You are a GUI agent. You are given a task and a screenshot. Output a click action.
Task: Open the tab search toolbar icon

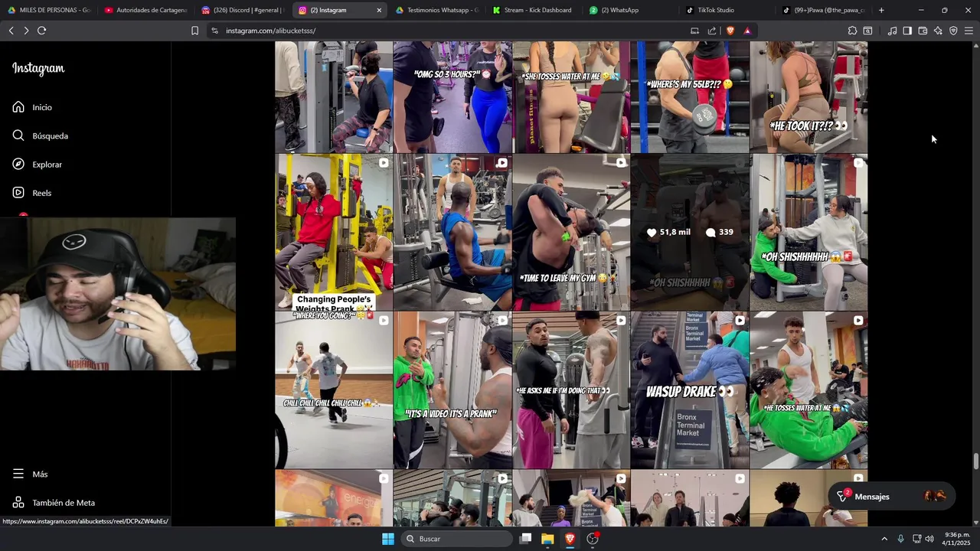867,31
